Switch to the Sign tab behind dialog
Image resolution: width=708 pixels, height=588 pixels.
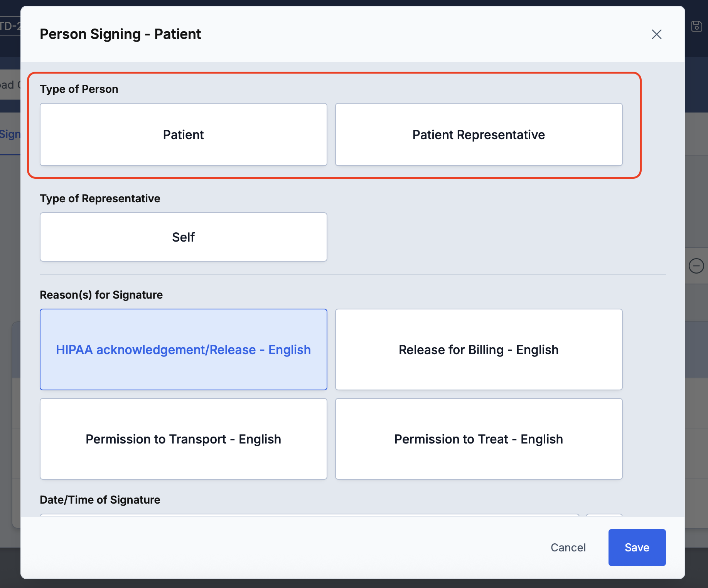(x=10, y=134)
